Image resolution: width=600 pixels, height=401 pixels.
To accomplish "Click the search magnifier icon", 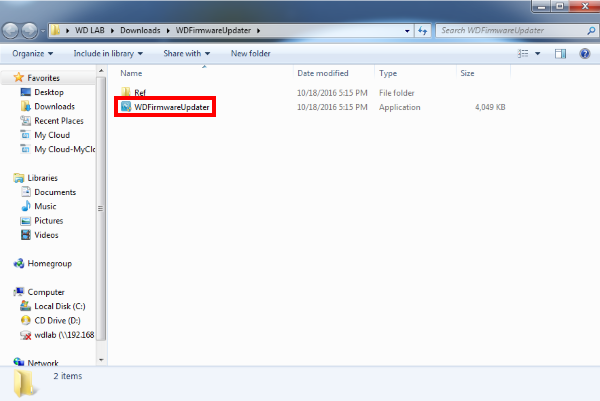I will 591,31.
